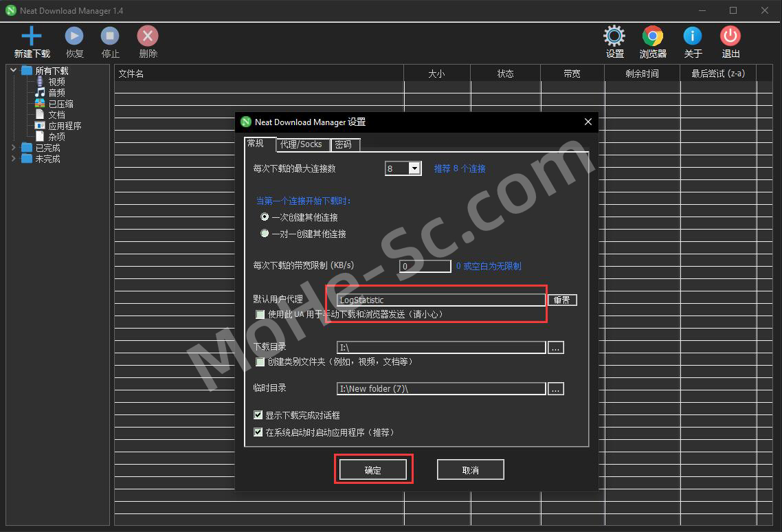The height and width of the screenshot is (532, 782).
Task: Click the Stop (停止) toolbar icon
Action: (x=110, y=36)
